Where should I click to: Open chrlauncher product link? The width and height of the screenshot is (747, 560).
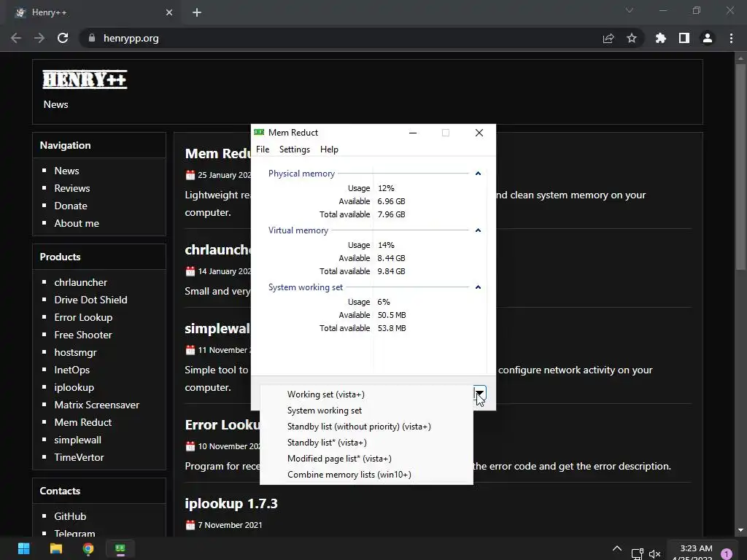pyautogui.click(x=80, y=282)
